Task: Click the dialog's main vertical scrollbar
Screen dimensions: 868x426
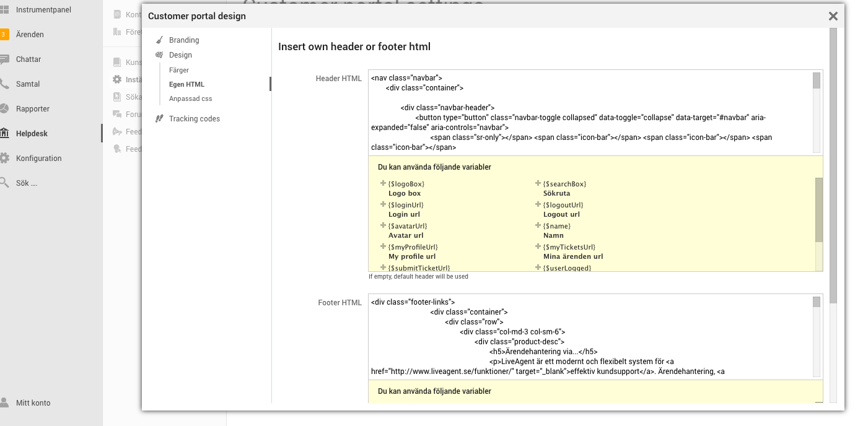Action: (x=833, y=216)
